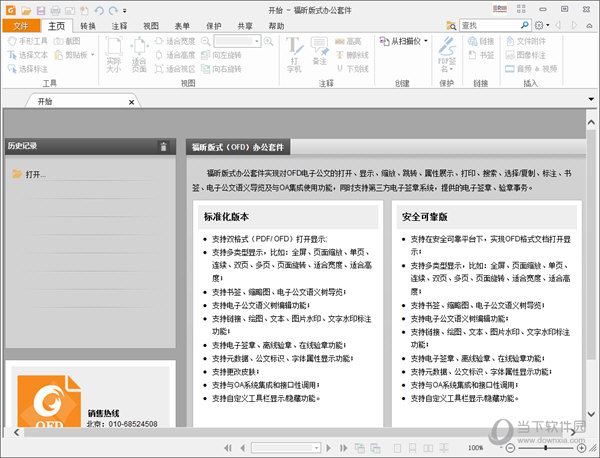Click the Open folder icon in quick access toolbar
600x458 pixels.
coord(26,10)
